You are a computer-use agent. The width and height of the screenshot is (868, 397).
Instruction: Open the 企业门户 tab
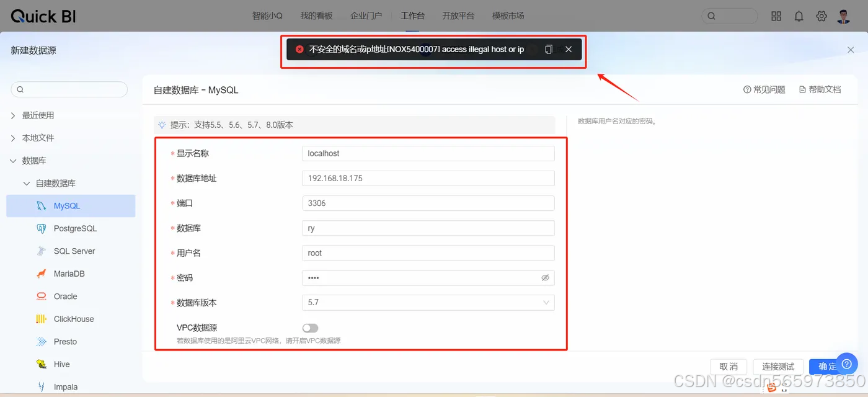[x=366, y=16]
